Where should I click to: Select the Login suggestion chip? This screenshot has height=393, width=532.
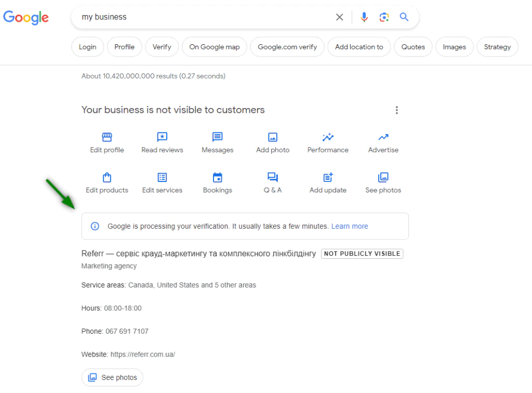point(87,47)
